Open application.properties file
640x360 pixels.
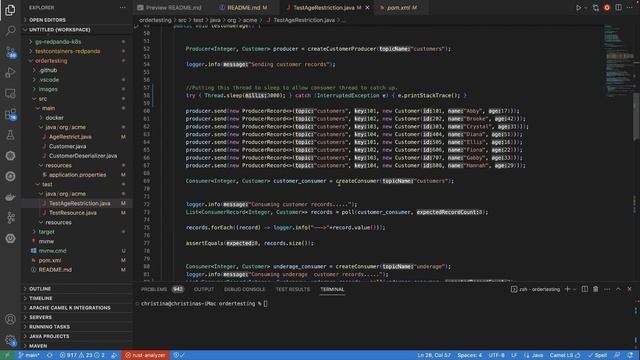coord(78,175)
